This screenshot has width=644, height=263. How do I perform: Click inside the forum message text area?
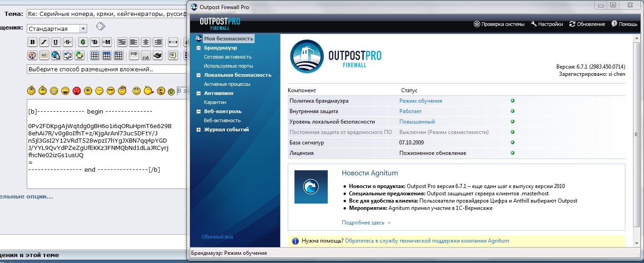[x=107, y=143]
